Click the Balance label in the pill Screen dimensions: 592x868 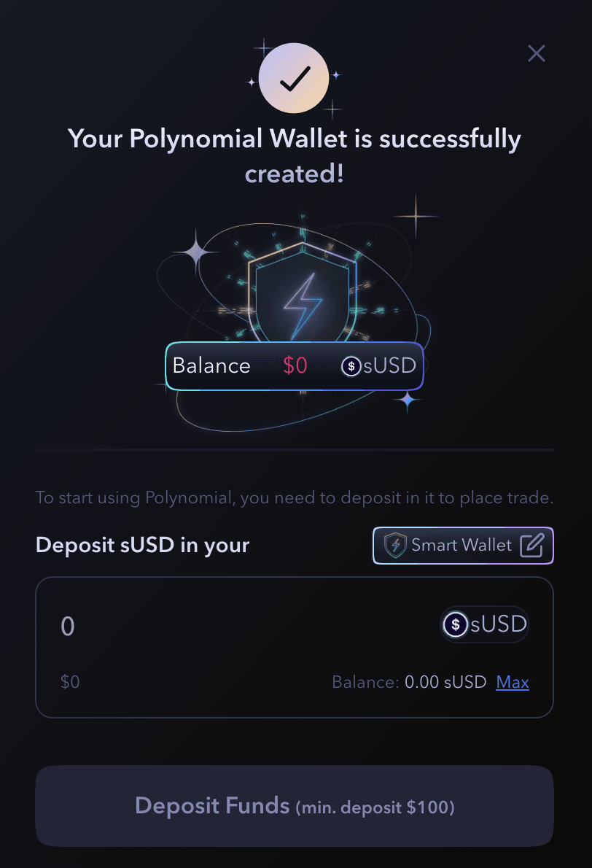point(211,366)
